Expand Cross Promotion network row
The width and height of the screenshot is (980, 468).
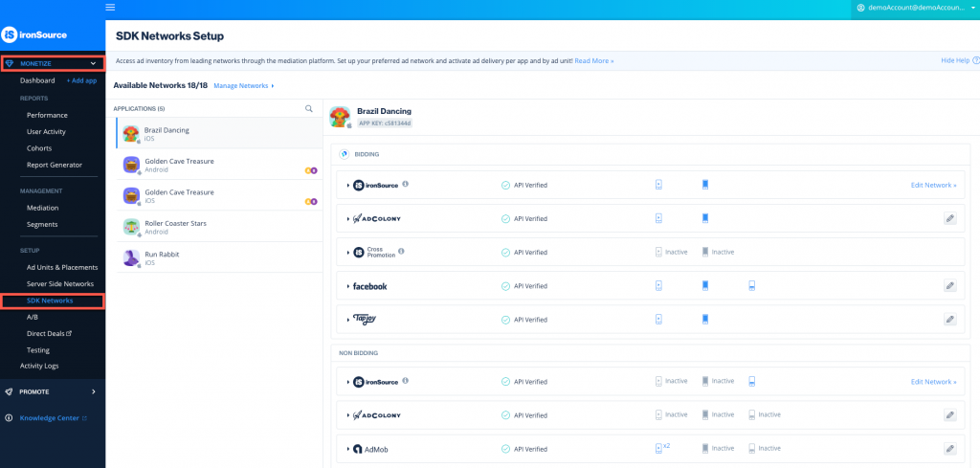pos(347,253)
